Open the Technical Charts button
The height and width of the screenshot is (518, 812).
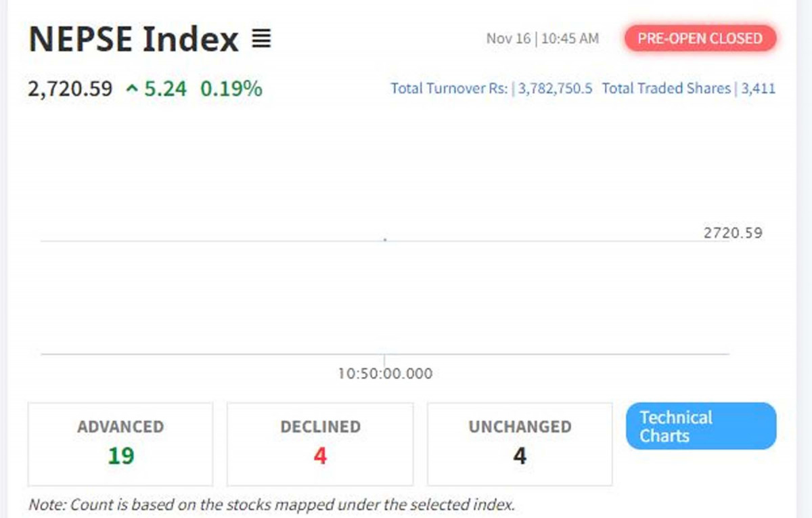pos(700,426)
